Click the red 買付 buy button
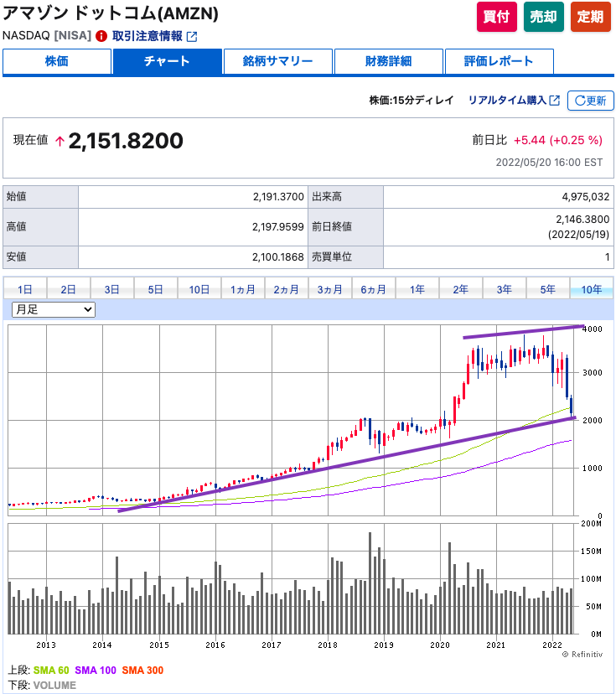This screenshot has width=616, height=694. tap(496, 17)
